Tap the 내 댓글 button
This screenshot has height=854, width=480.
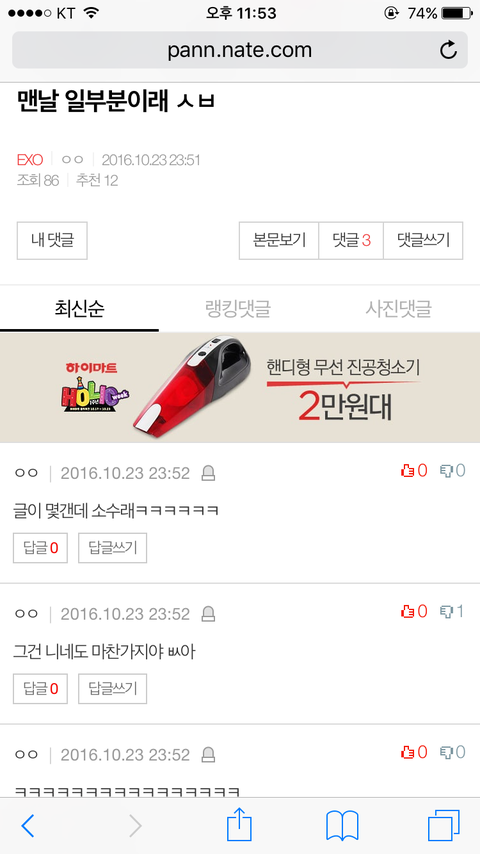[x=52, y=240]
